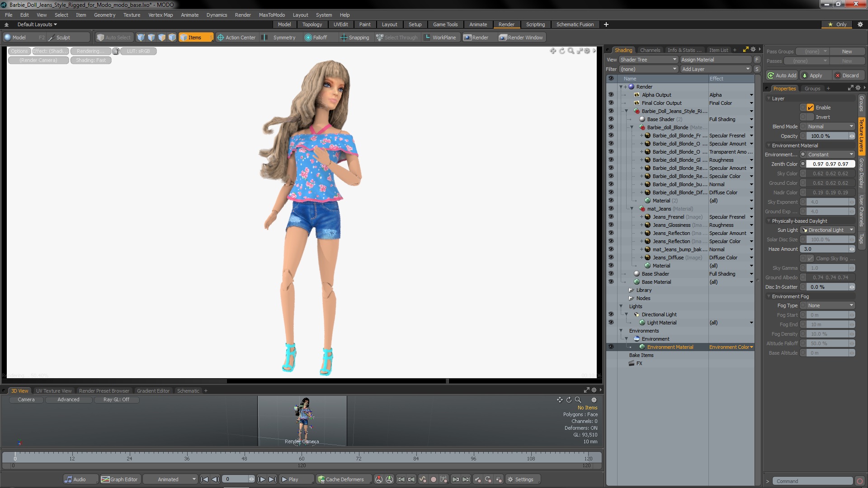This screenshot has height=488, width=868.
Task: Switch to the Paint layout tab
Action: pyautogui.click(x=365, y=24)
